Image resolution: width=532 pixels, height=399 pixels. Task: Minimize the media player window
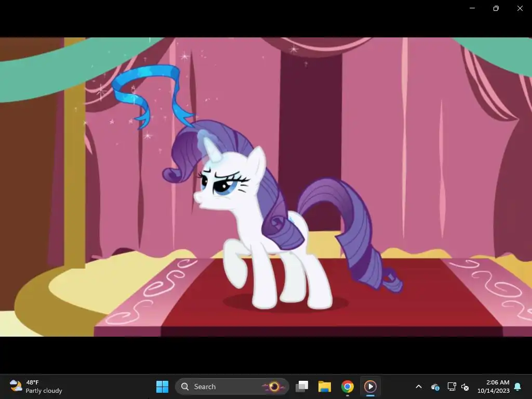[x=472, y=8]
